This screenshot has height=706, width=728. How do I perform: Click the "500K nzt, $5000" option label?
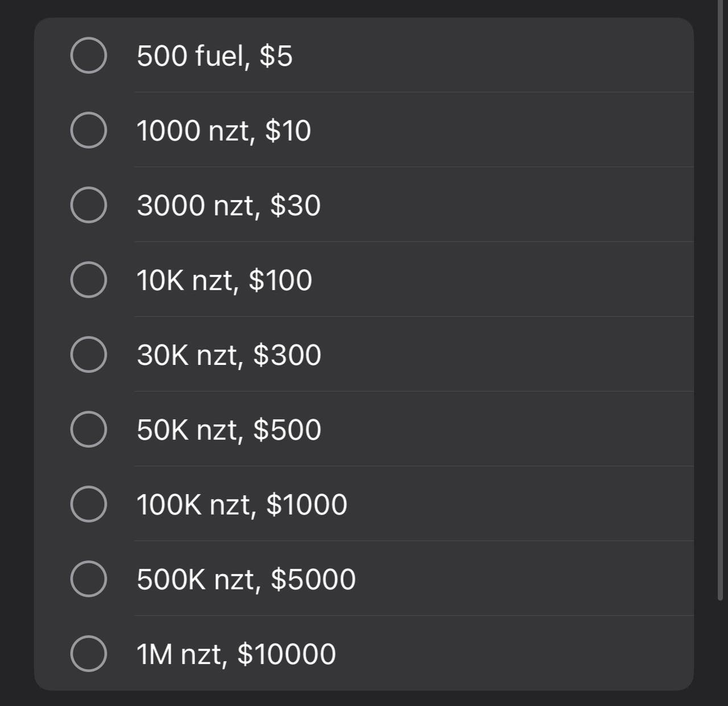[x=246, y=579]
